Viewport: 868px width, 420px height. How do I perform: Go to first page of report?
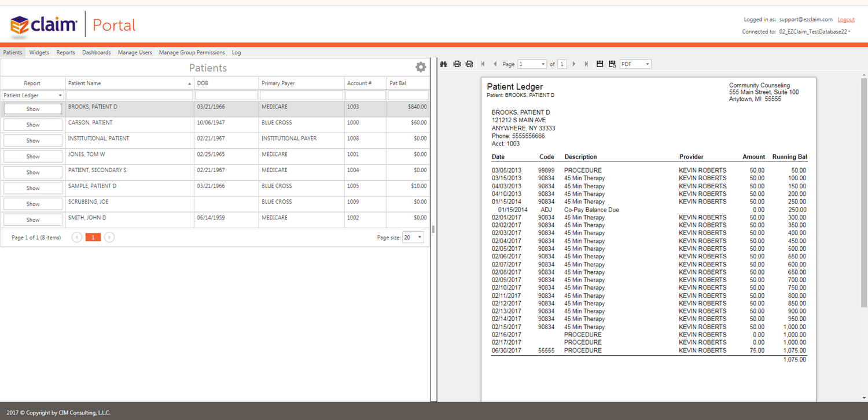[483, 64]
